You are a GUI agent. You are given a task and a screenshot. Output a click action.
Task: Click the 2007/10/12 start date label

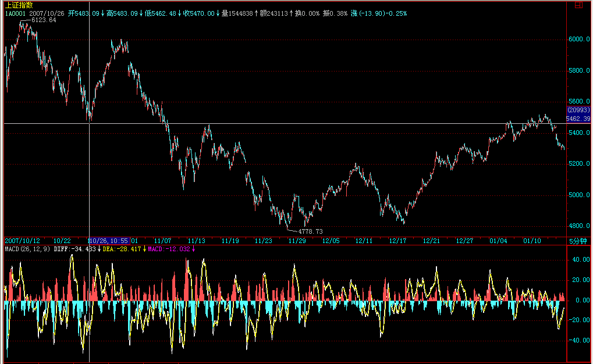23,240
